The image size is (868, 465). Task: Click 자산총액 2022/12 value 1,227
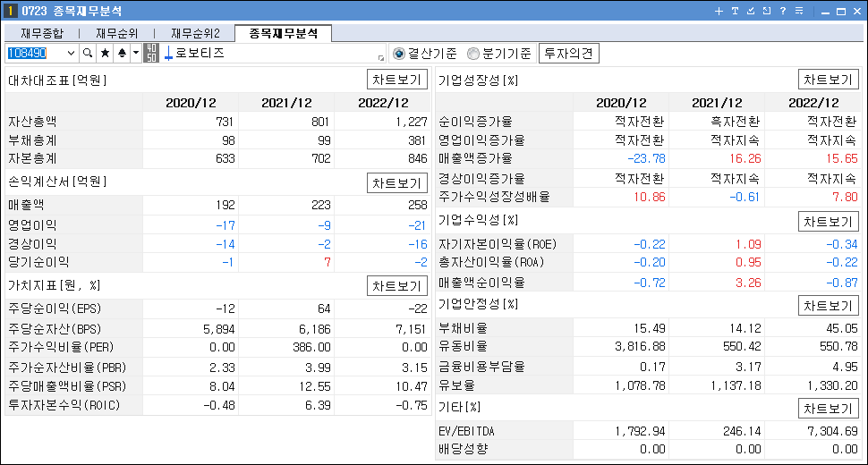412,122
